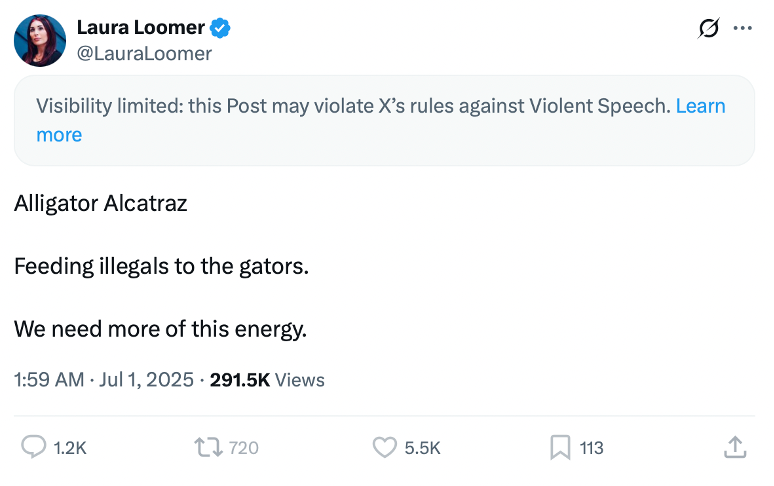
Task: Click the Visibility limited notice text
Action: click(x=352, y=106)
